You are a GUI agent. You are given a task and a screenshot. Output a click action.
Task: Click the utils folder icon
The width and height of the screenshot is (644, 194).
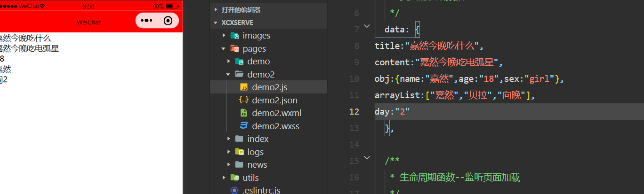coord(234,178)
